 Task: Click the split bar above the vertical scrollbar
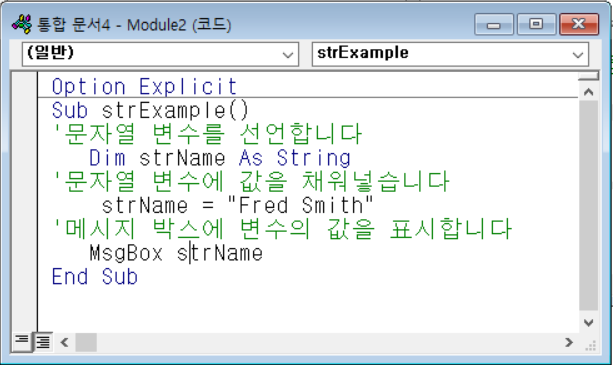click(588, 76)
